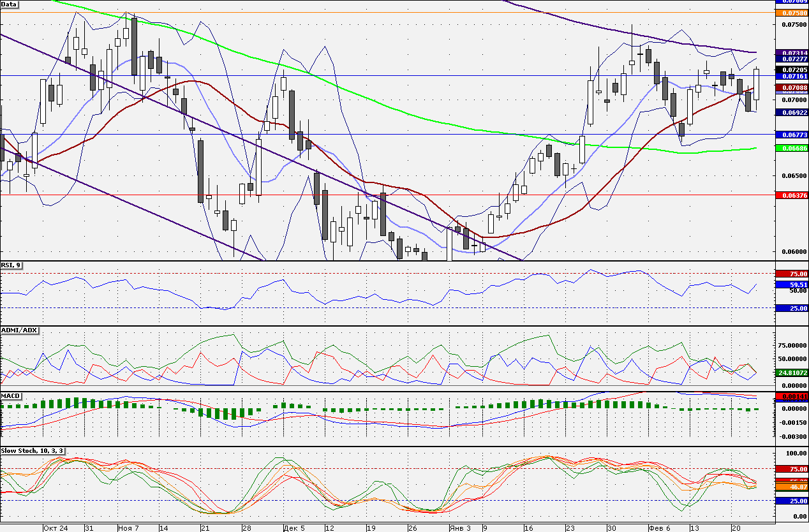Image resolution: width=809 pixels, height=532 pixels.
Task: Click the green 0.06686 moving average tag
Action: coord(791,148)
